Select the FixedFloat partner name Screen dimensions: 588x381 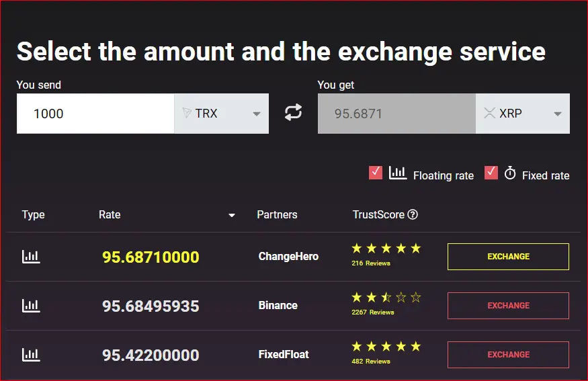point(284,354)
